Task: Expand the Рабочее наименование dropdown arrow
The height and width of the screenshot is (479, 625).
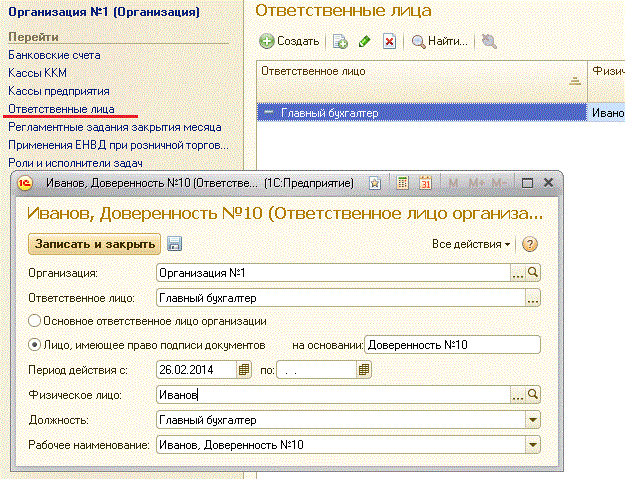Action: click(x=532, y=444)
